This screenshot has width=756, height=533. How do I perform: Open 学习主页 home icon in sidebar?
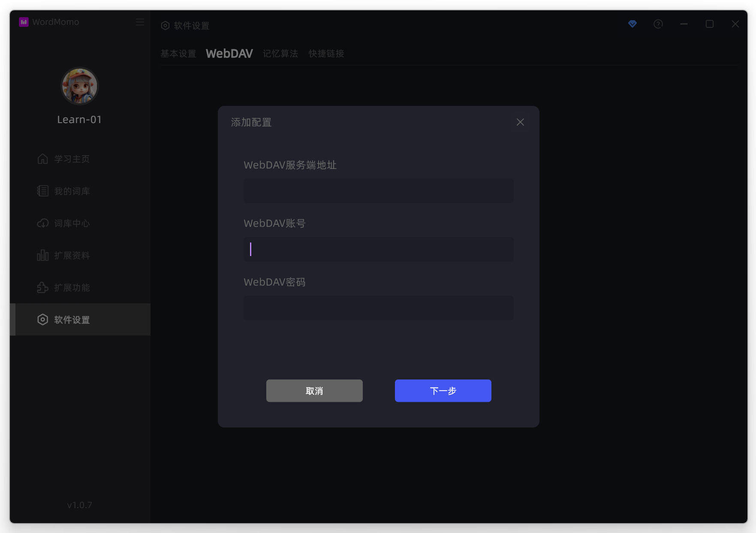[42, 159]
